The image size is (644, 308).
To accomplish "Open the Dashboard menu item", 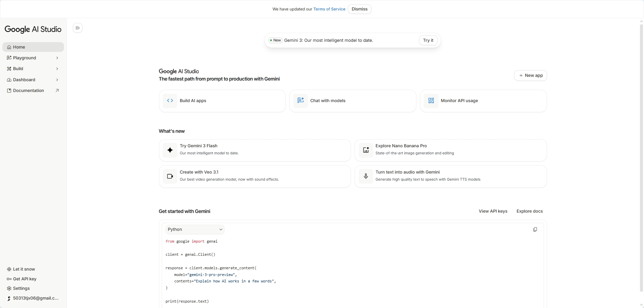I will pos(33,80).
